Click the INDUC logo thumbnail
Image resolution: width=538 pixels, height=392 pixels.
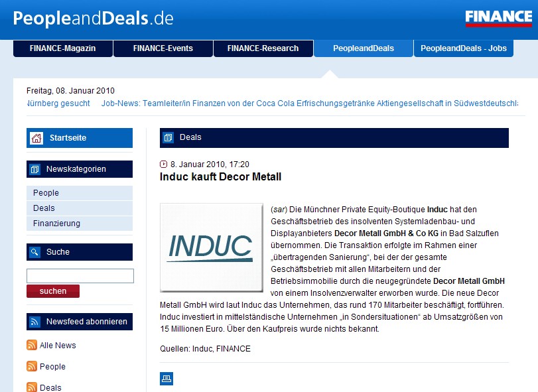tap(210, 247)
